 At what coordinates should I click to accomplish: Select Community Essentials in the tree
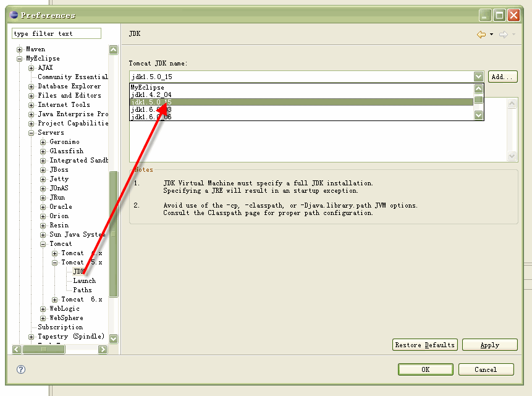tap(73, 77)
